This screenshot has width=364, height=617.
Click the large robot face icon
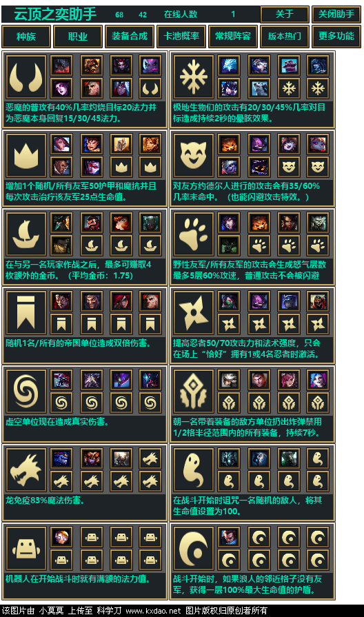point(26,549)
